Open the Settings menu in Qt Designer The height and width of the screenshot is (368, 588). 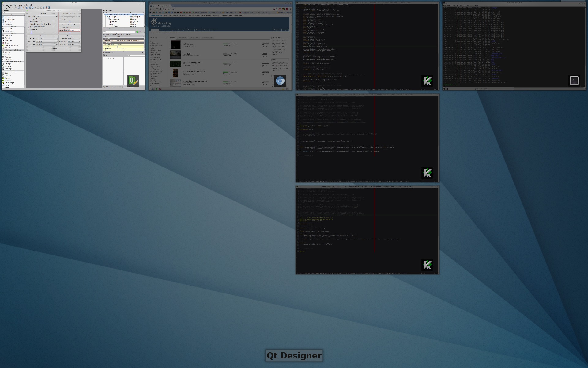[20, 5]
